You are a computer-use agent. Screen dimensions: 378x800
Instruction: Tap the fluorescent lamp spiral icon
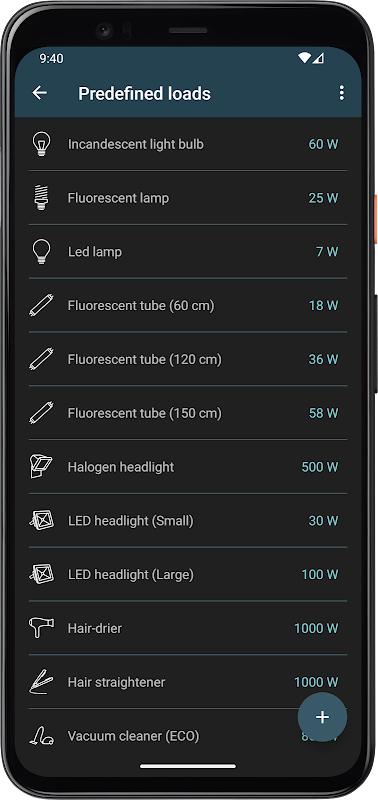[41, 197]
